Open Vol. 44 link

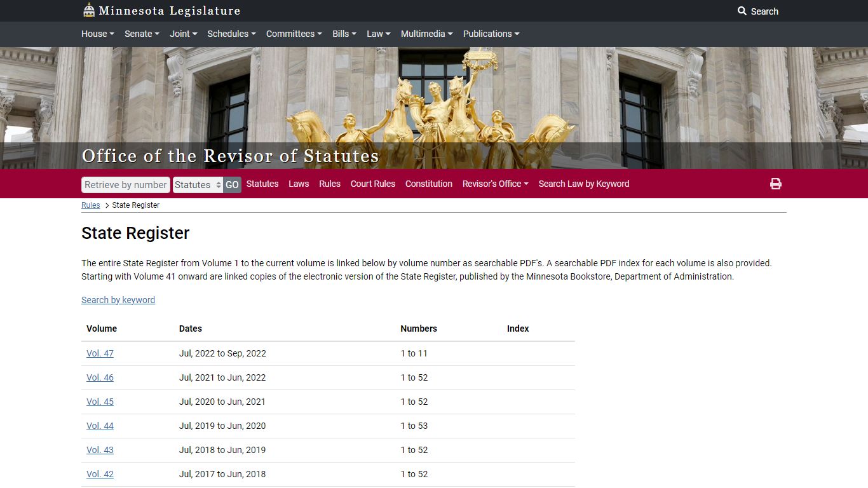[100, 426]
